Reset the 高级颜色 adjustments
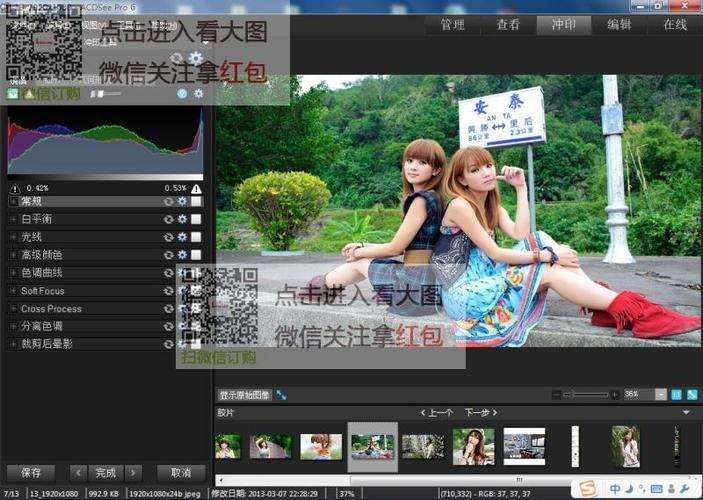This screenshot has height=500, width=703. tap(169, 255)
